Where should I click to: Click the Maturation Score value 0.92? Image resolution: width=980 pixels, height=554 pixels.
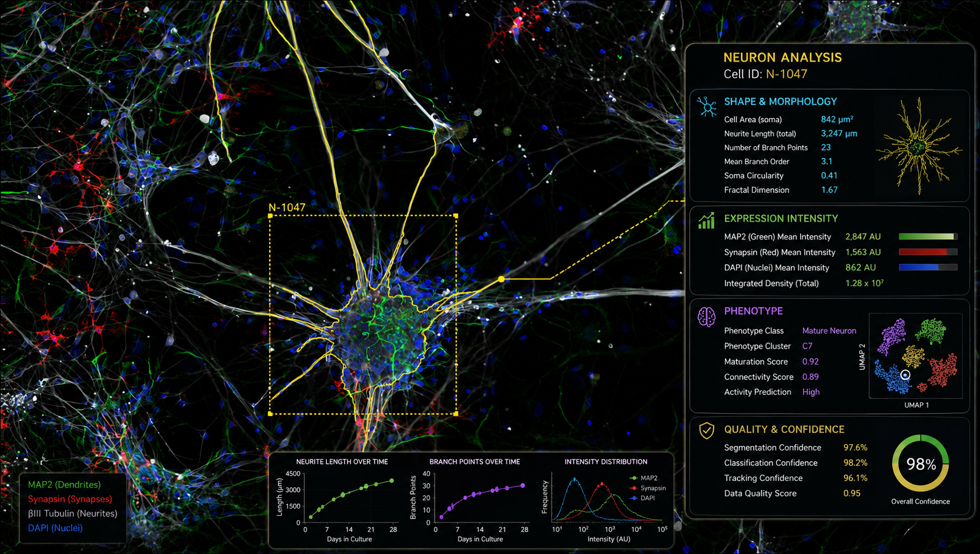(810, 361)
